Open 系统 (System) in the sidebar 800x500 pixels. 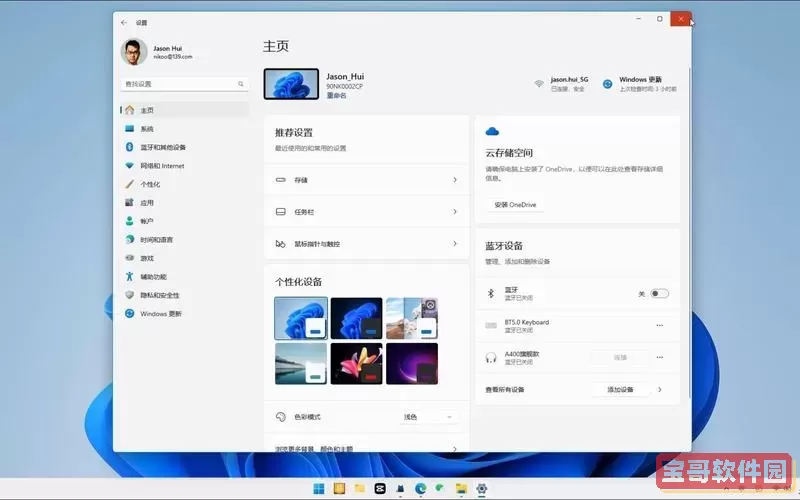click(185, 129)
